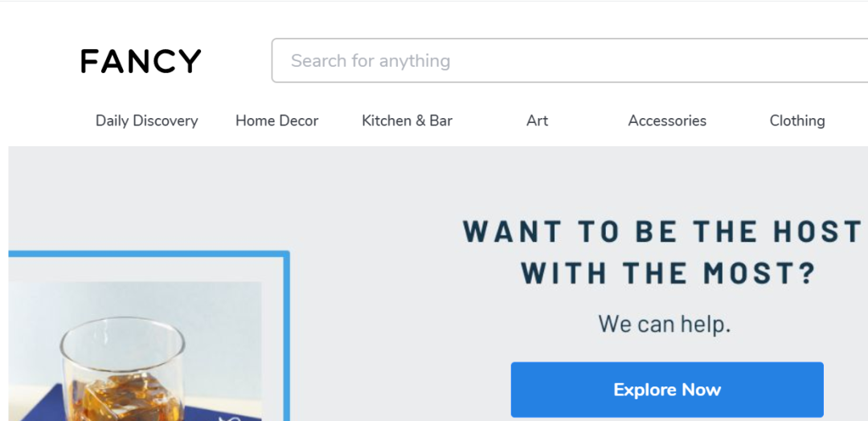Open the Daily Discovery category
Screen dimensions: 868x421
click(x=147, y=121)
